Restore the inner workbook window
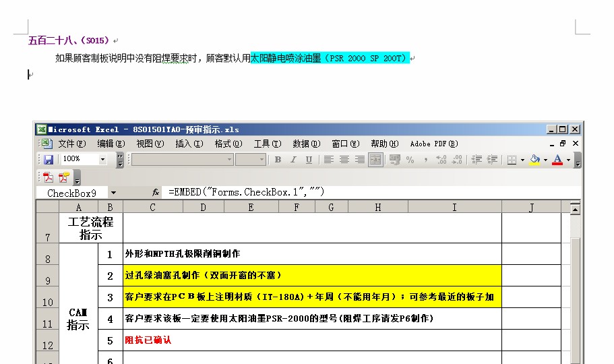Screen dimensions: 614x364 563,144
